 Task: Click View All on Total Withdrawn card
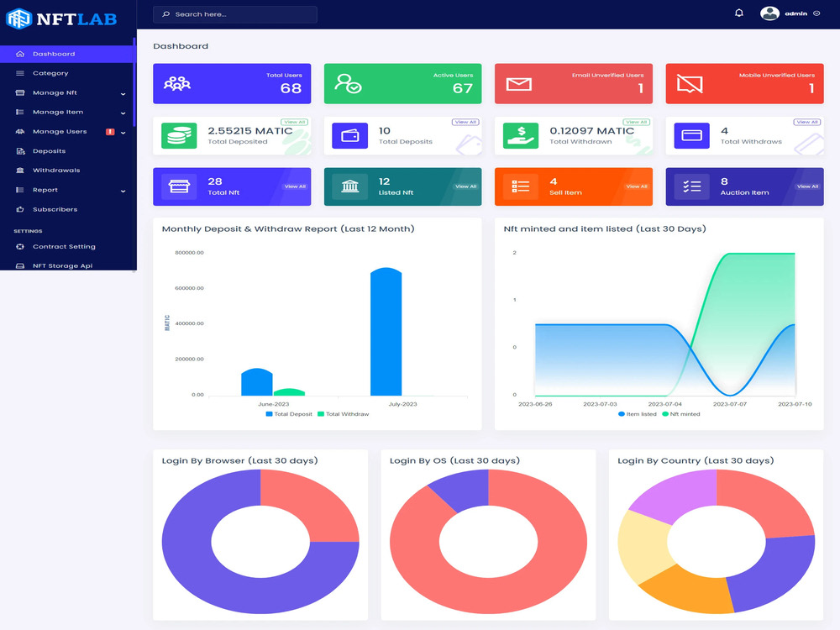point(636,122)
